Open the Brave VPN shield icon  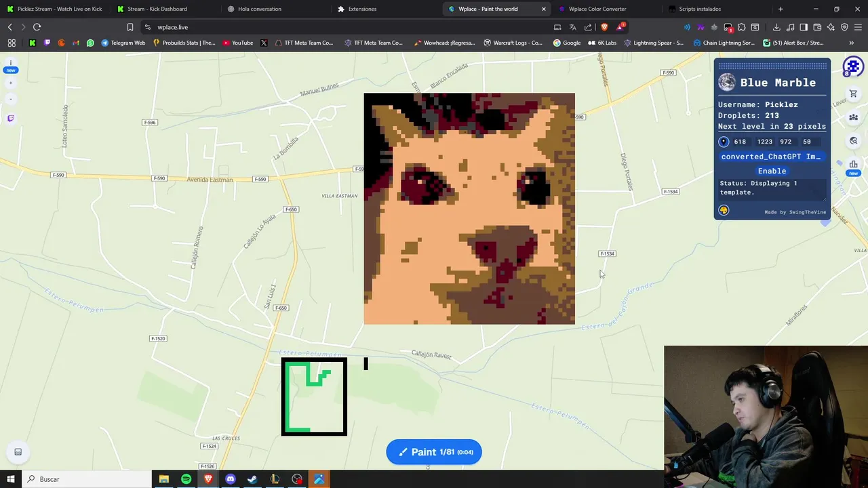844,27
